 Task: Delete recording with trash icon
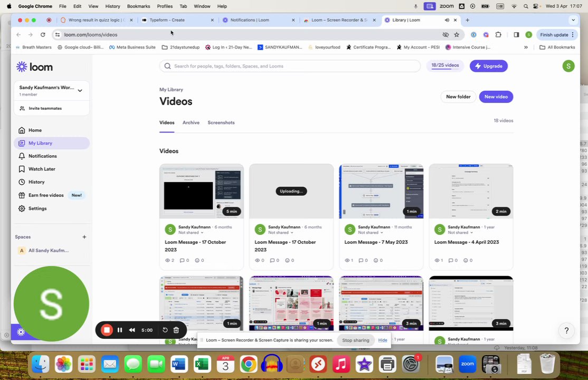pyautogui.click(x=176, y=330)
